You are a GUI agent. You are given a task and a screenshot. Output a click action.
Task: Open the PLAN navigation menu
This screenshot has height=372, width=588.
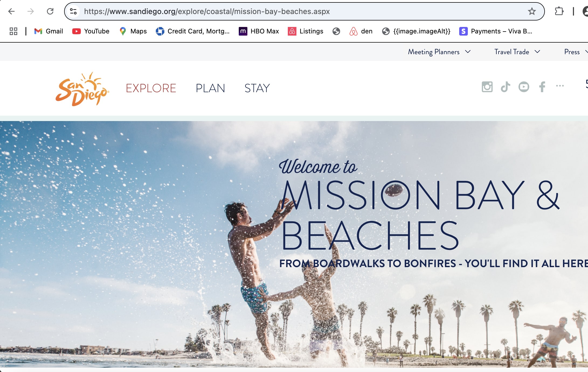pyautogui.click(x=210, y=88)
